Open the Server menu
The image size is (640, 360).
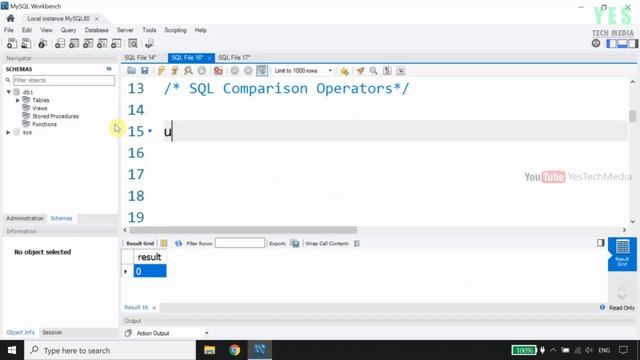click(x=125, y=30)
